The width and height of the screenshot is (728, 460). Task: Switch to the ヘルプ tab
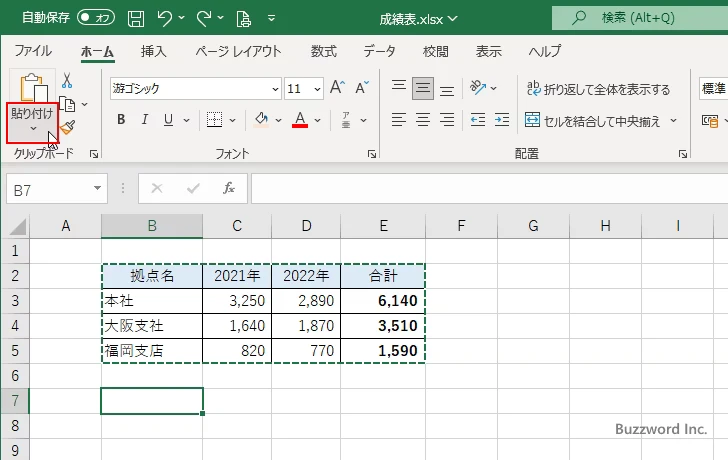click(x=545, y=51)
